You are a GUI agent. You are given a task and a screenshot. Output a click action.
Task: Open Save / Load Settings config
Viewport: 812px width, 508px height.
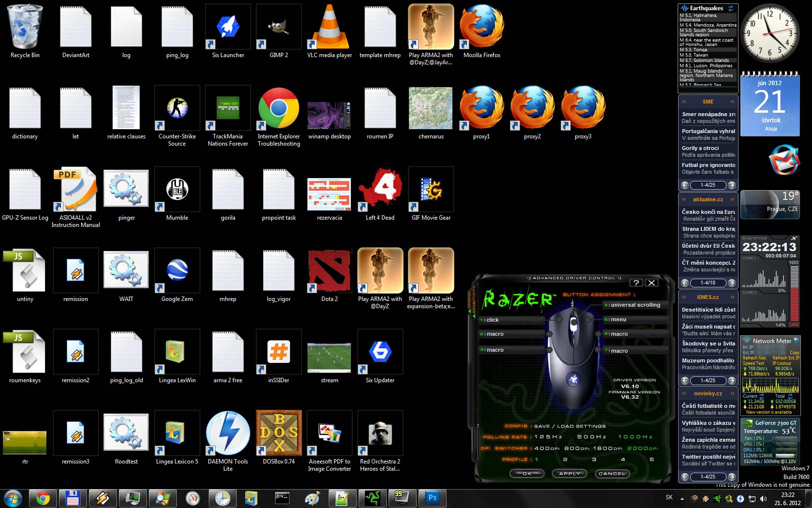click(570, 426)
